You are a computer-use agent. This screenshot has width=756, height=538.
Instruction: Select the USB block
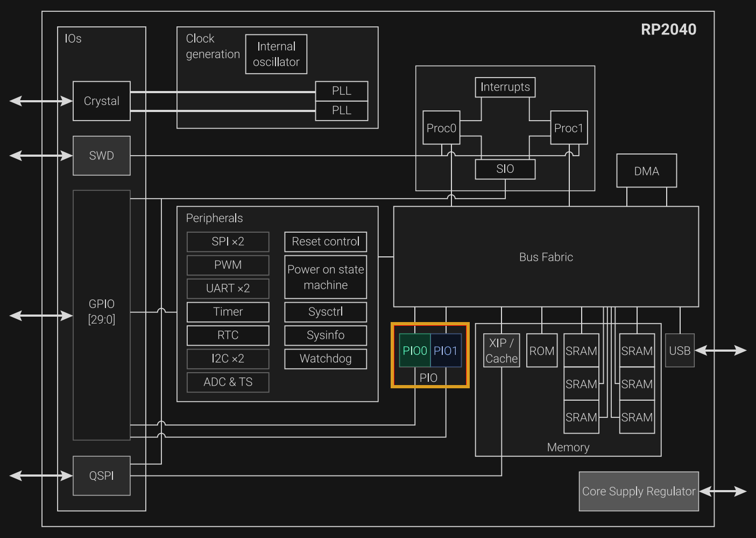click(680, 351)
